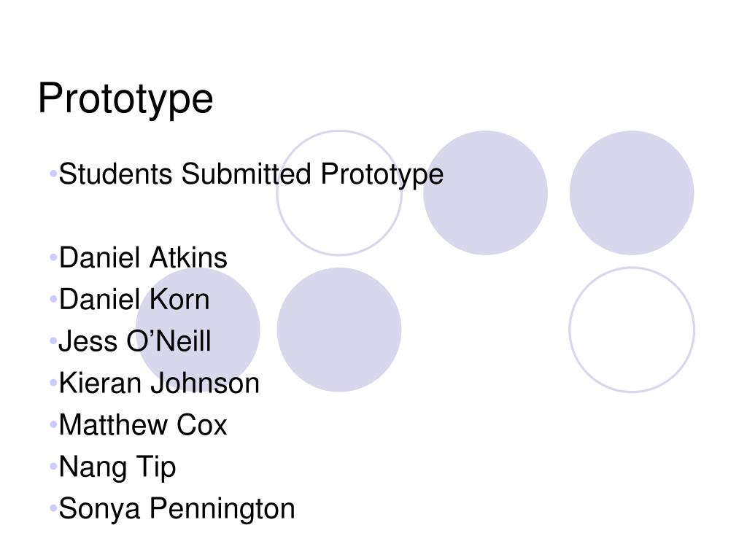Click the Prototype slide title

tap(125, 98)
